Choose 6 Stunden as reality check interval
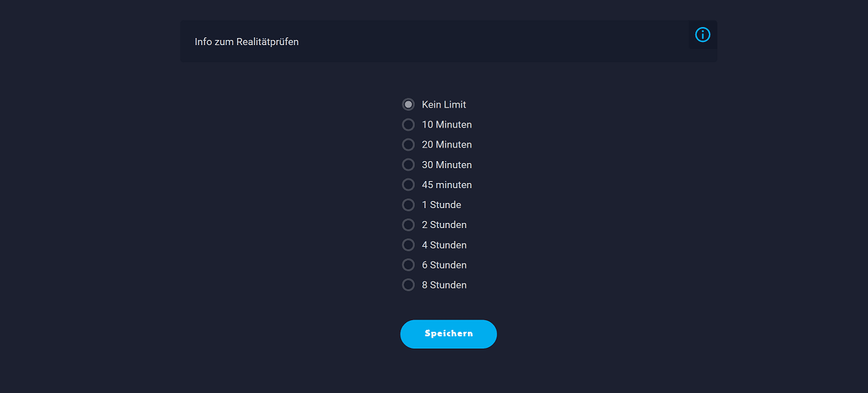The height and width of the screenshot is (393, 868). tap(408, 265)
